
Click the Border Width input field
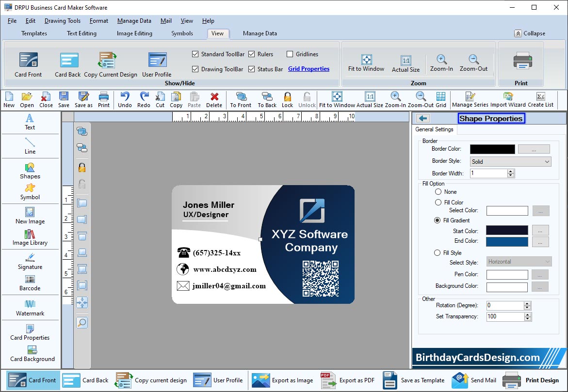click(x=488, y=173)
